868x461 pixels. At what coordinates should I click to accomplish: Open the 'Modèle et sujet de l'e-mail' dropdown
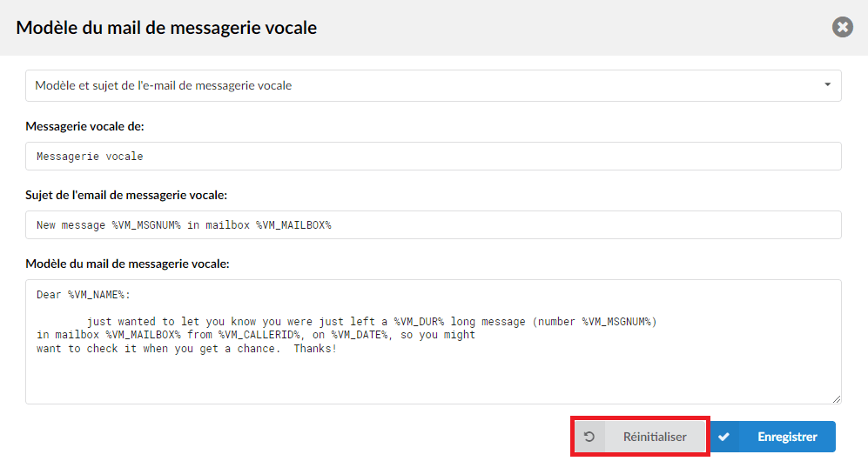click(x=434, y=86)
